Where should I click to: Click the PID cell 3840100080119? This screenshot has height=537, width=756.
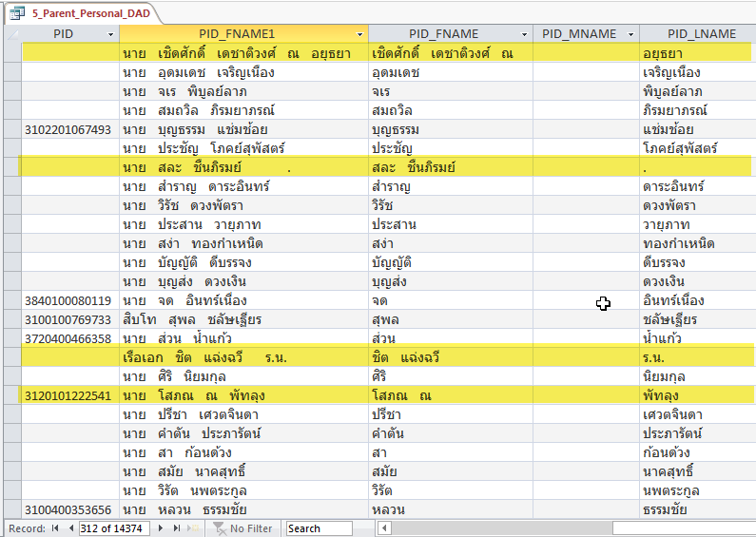pos(68,300)
